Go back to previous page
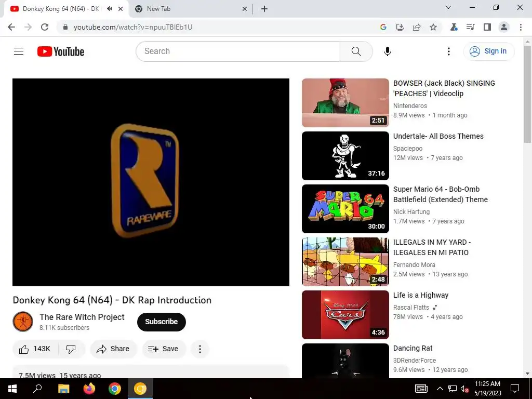This screenshot has width=532, height=399. [11, 27]
